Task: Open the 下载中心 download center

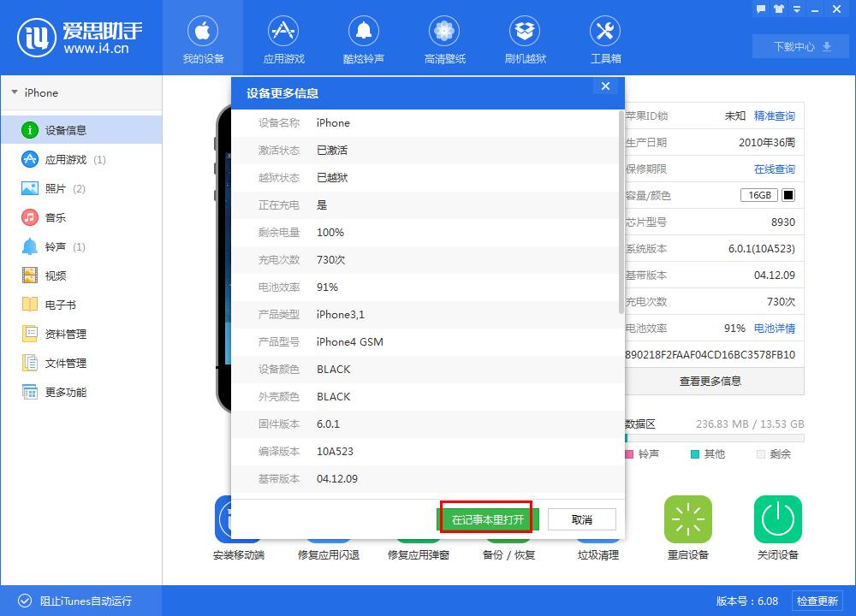Action: [x=800, y=47]
